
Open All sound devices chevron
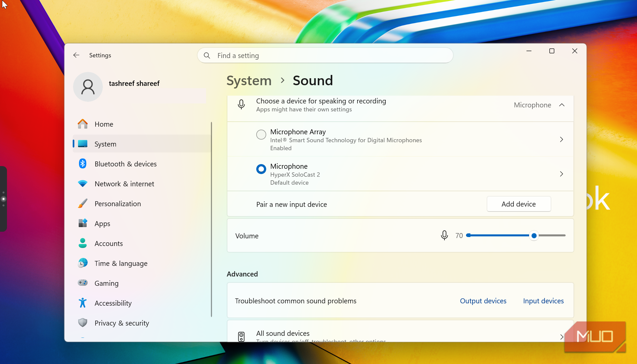click(x=562, y=337)
